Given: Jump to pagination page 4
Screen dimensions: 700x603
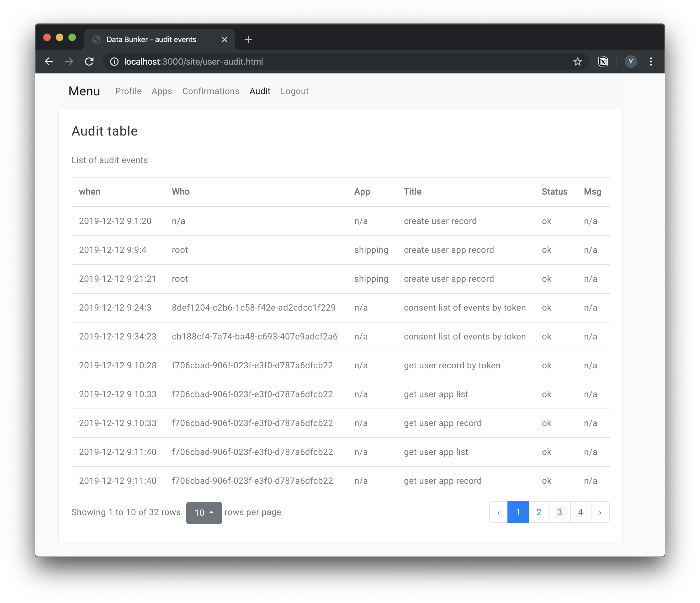Looking at the screenshot, I should [580, 512].
